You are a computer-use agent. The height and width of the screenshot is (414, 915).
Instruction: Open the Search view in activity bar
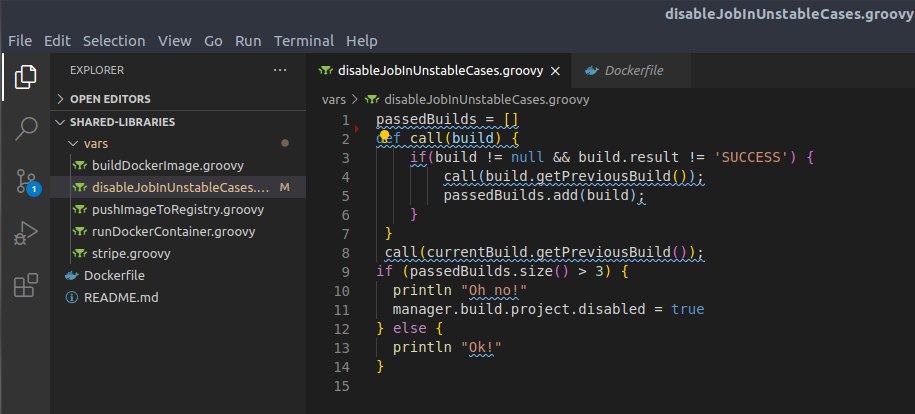coord(26,128)
